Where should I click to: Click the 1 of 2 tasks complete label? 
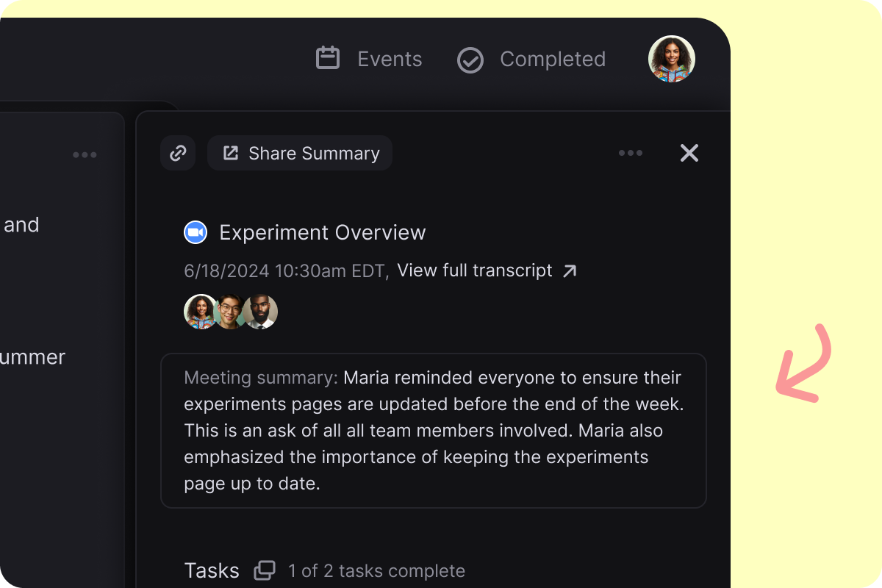point(376,571)
